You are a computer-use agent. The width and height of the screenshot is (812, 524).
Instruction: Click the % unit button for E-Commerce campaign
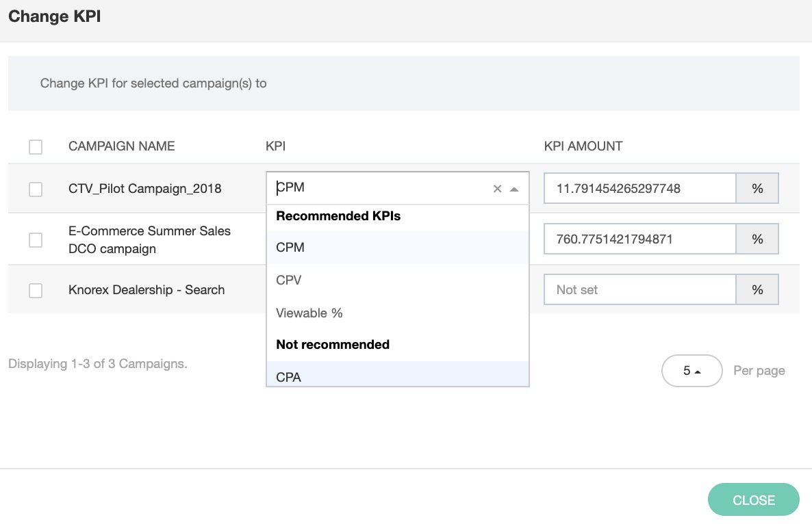757,239
